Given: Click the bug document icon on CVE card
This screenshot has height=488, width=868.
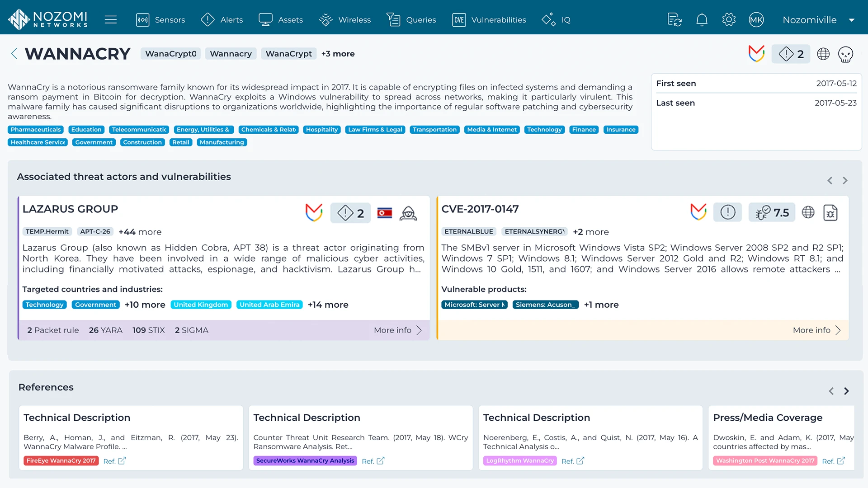Looking at the screenshot, I should point(830,213).
